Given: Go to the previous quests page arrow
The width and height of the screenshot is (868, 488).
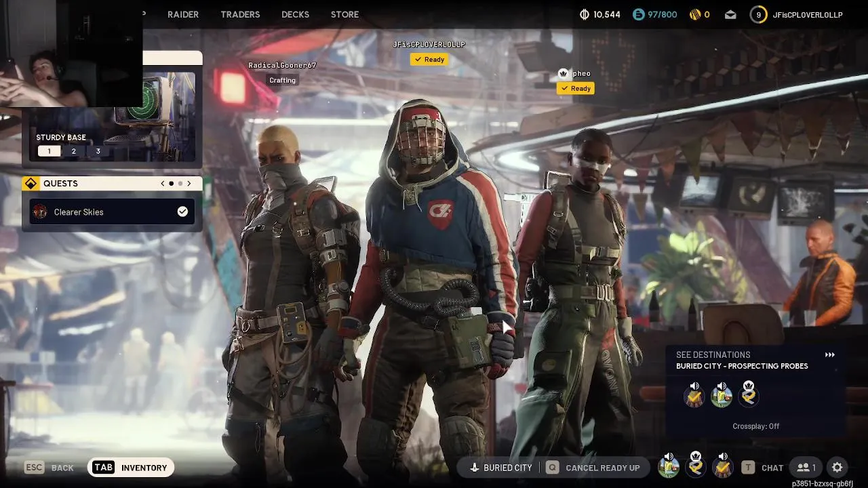Looking at the screenshot, I should click(163, 184).
